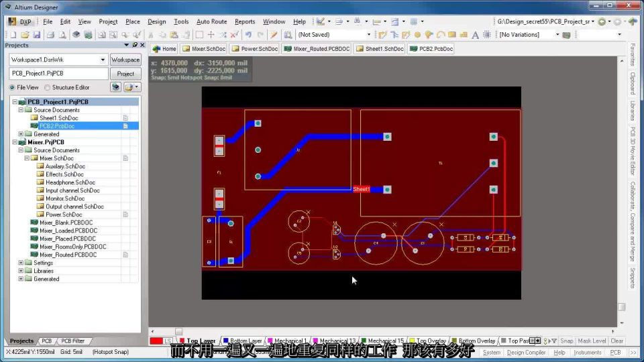This screenshot has width=644, height=362.
Task: Open the Design menu
Action: [156, 21]
